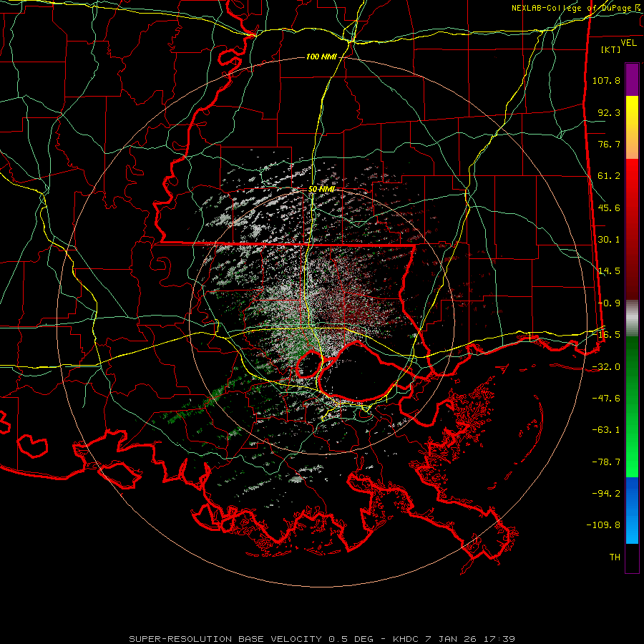Pick the gray segment of the color bar
The image size is (644, 644).
click(x=632, y=318)
